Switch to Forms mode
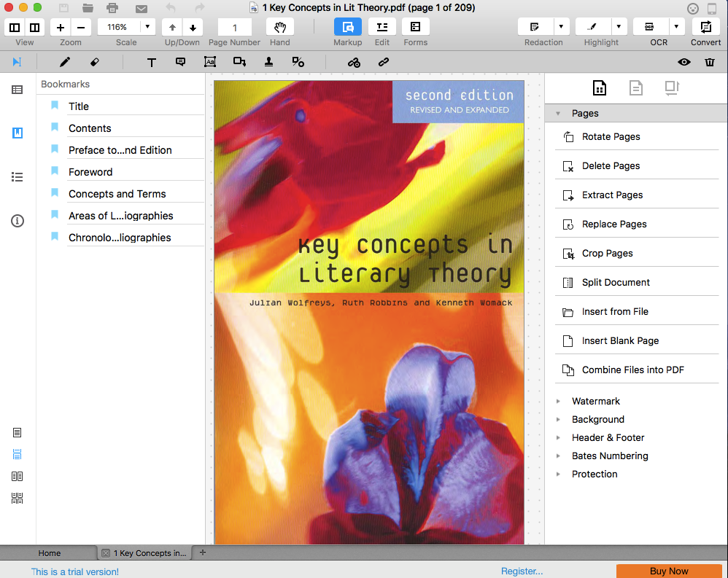The width and height of the screenshot is (728, 578). point(415,27)
